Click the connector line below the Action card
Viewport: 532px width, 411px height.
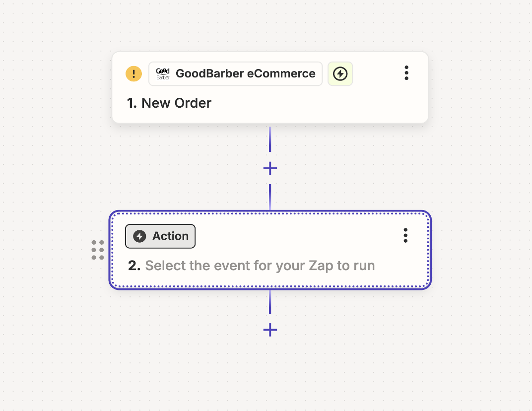(270, 302)
